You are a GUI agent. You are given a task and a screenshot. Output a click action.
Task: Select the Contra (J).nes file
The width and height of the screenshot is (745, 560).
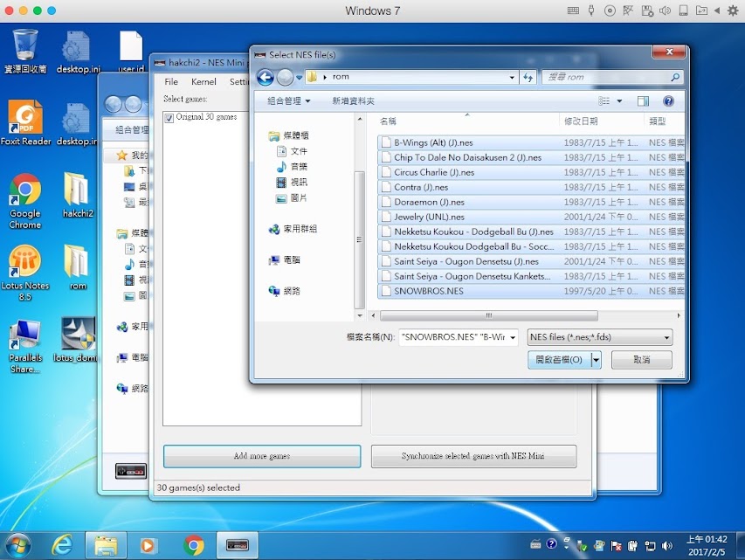pos(531,187)
